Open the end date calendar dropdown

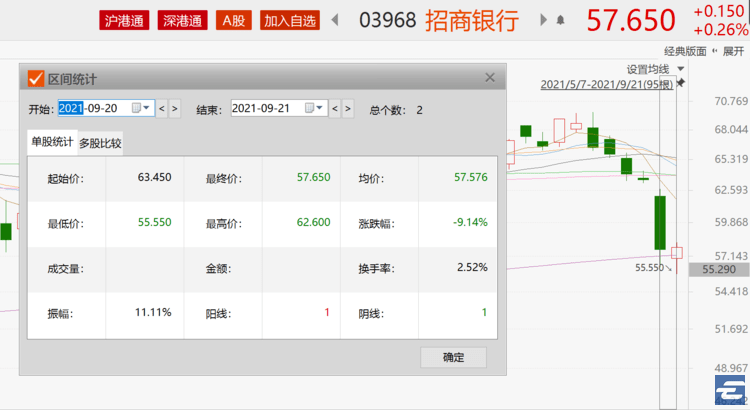tap(314, 108)
